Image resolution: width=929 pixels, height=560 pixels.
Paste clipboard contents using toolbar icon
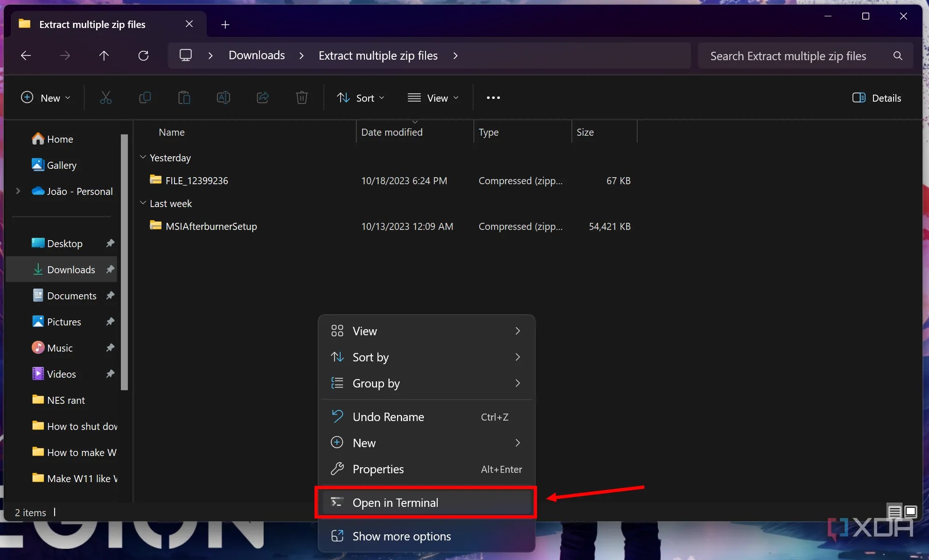coord(184,97)
